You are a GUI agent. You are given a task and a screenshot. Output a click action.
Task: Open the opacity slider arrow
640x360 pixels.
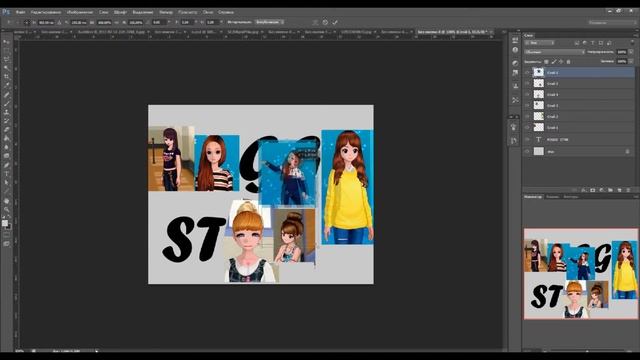[x=631, y=52]
